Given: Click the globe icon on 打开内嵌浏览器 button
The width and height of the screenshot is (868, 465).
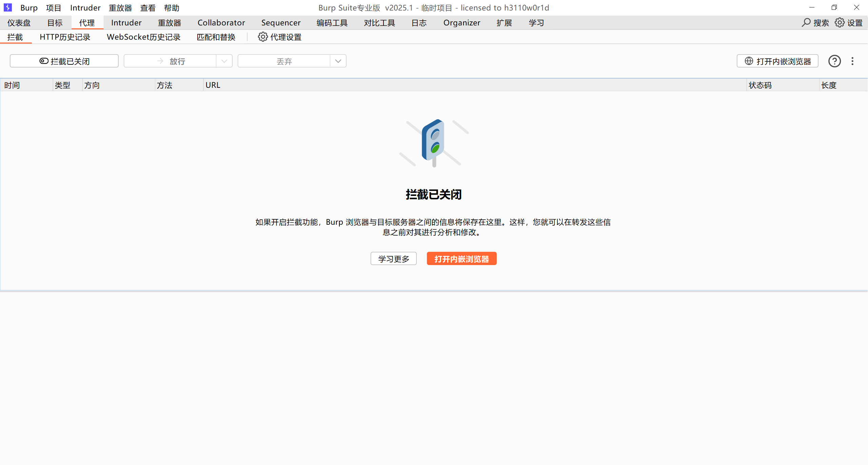Looking at the screenshot, I should (749, 61).
